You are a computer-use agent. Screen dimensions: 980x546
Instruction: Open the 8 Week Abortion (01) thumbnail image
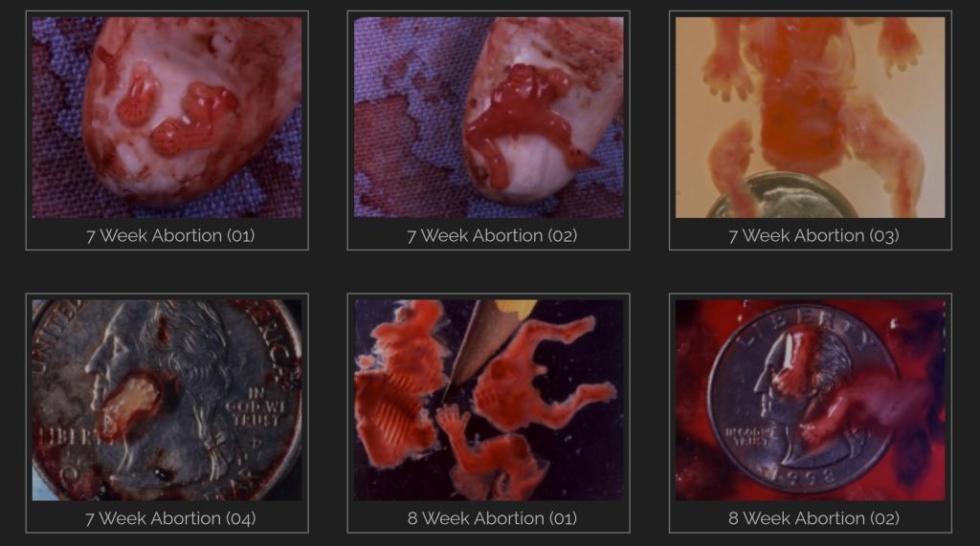pos(489,400)
